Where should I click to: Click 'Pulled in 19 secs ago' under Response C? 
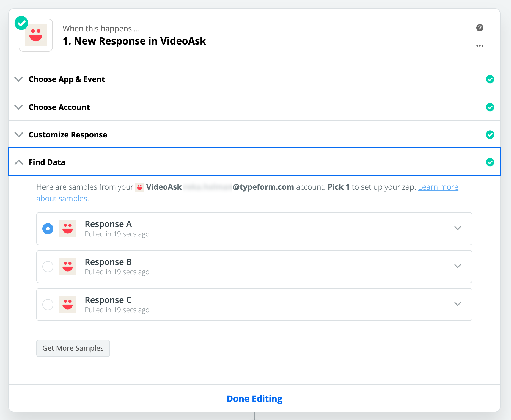[117, 310]
